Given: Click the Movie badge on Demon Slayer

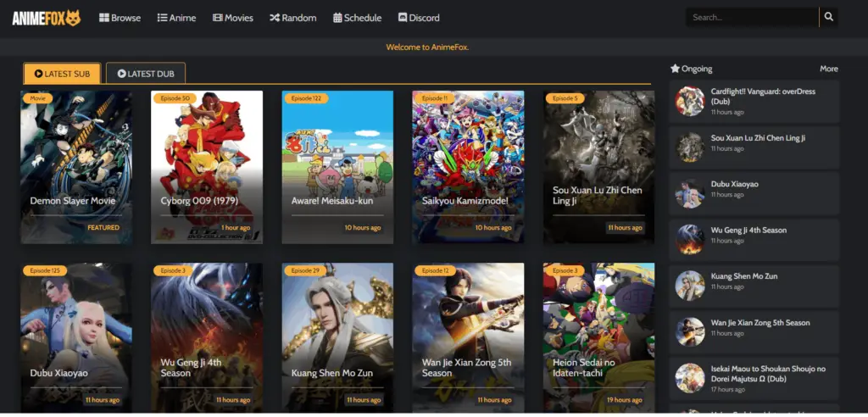Looking at the screenshot, I should click(37, 98).
